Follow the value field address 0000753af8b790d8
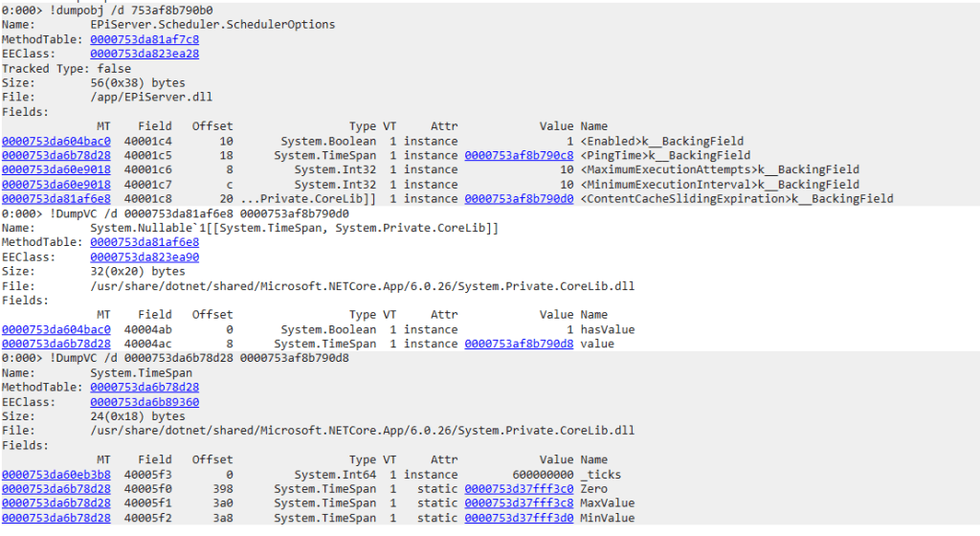 click(x=519, y=344)
